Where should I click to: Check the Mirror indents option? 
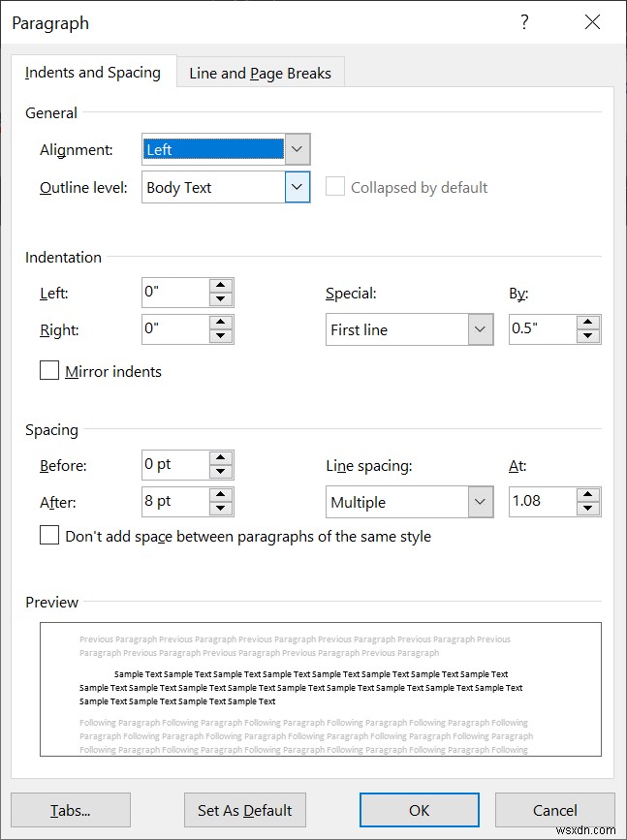coord(49,370)
